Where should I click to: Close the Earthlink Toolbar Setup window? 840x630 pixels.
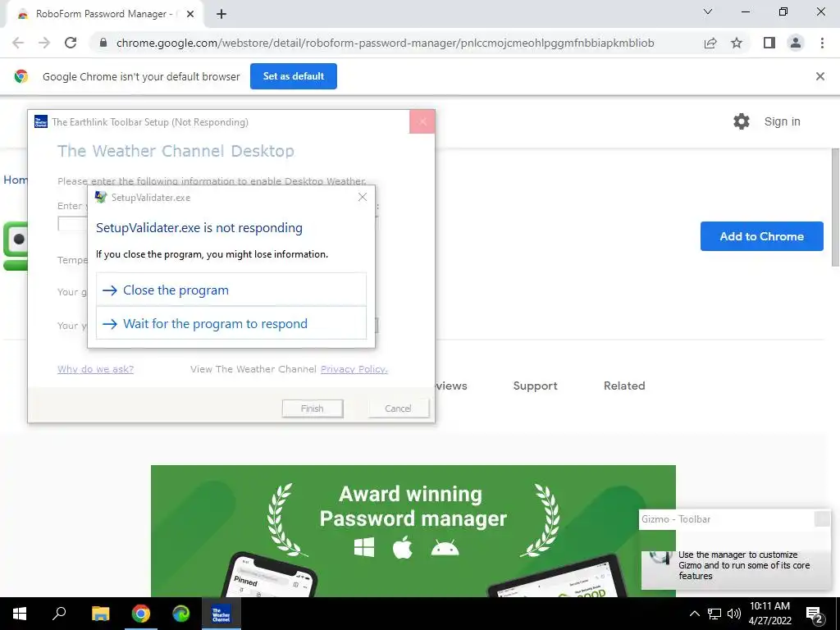[x=422, y=121]
